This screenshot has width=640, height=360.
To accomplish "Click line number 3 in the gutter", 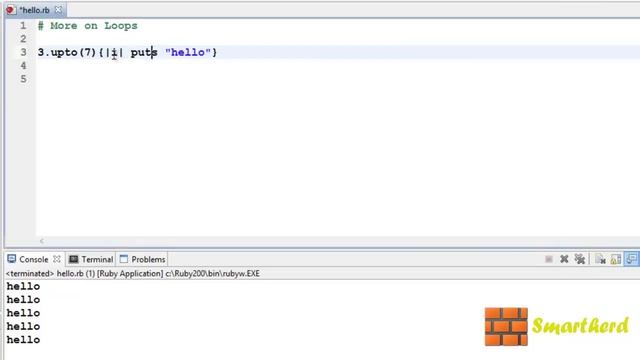I will 23,52.
